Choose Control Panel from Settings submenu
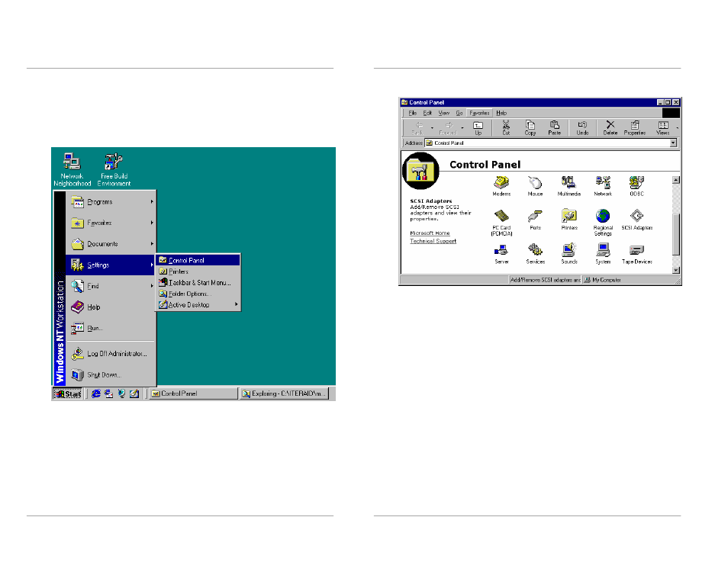Screen dimensions: 728x562 click(198, 260)
